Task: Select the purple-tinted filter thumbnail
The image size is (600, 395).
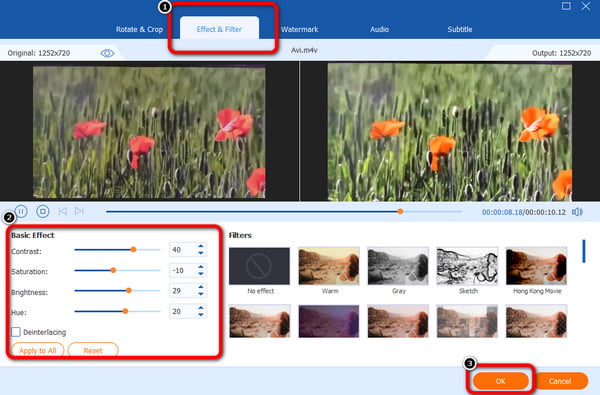Action: pos(329,321)
